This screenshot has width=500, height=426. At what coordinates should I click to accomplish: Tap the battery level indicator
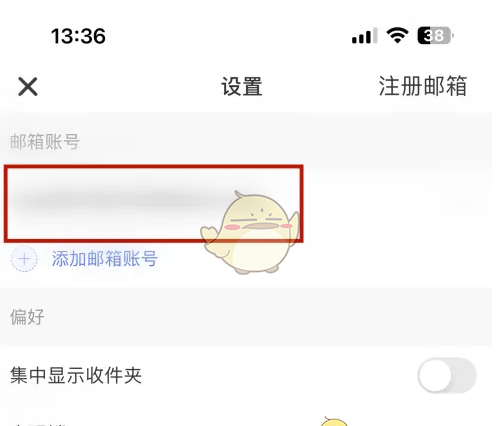435,36
